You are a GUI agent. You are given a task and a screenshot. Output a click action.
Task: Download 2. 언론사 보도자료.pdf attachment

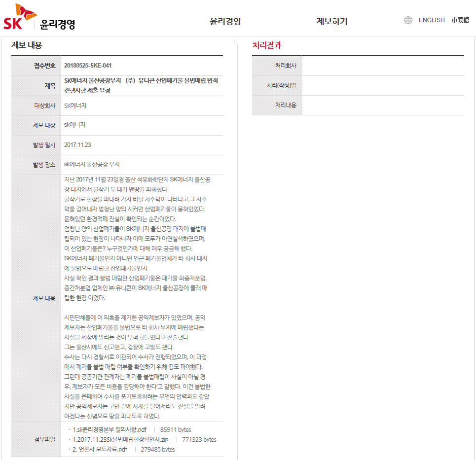(100, 449)
